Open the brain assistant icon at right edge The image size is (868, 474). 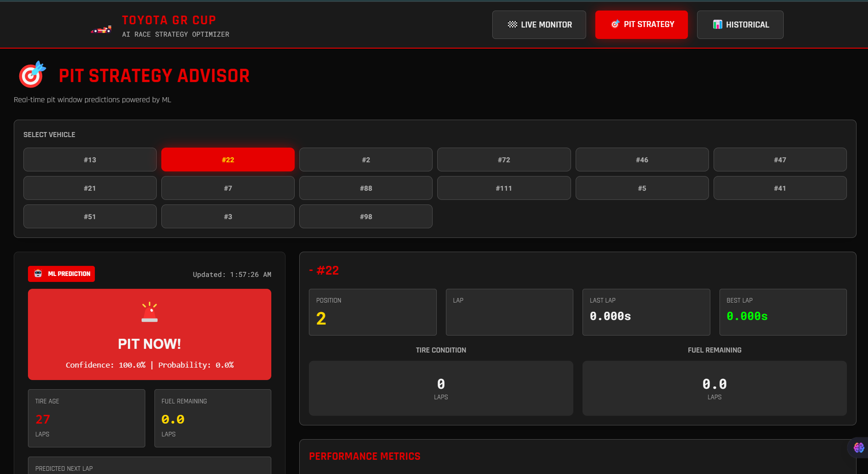click(858, 447)
